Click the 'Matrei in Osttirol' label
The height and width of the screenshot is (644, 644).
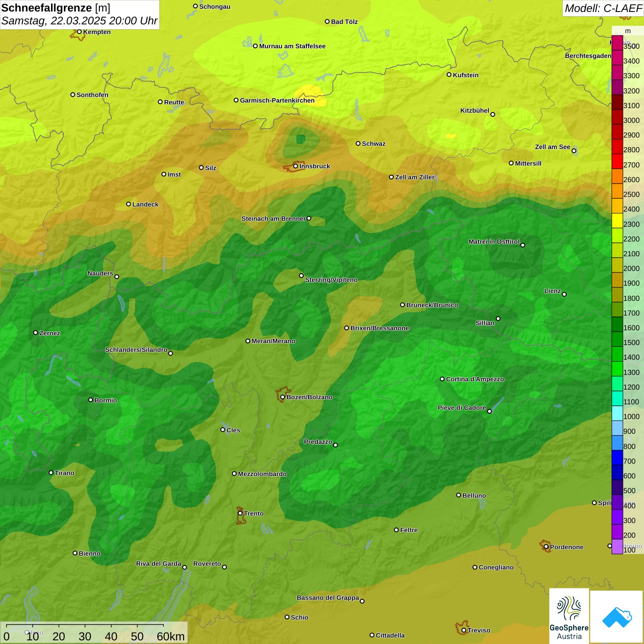pos(494,241)
